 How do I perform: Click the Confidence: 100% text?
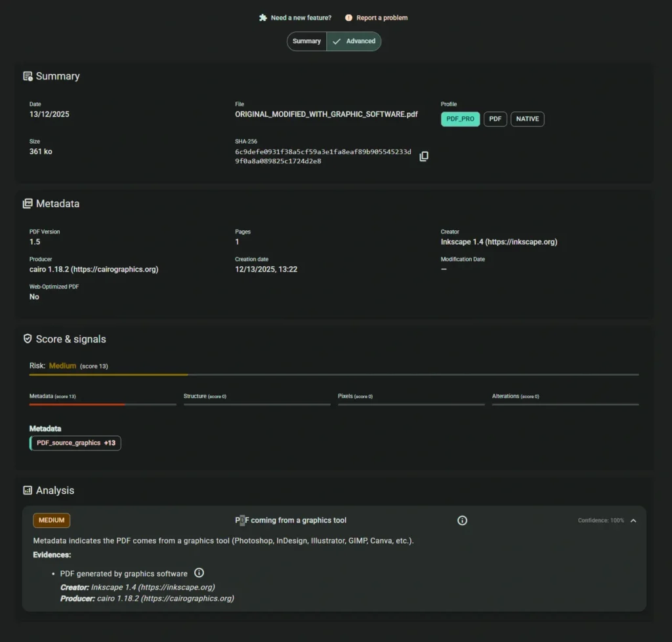(601, 521)
